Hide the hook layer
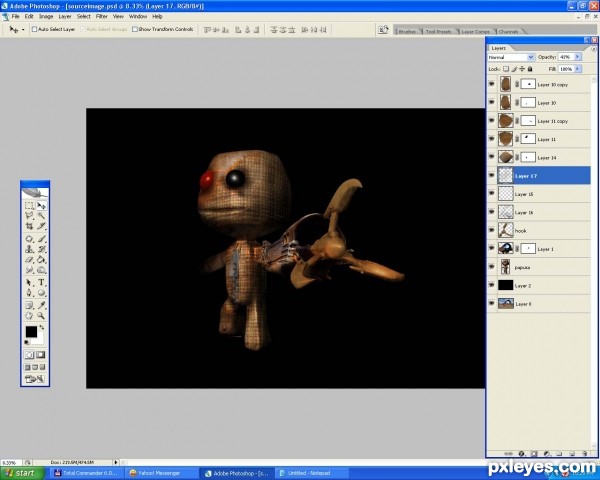 pos(492,230)
